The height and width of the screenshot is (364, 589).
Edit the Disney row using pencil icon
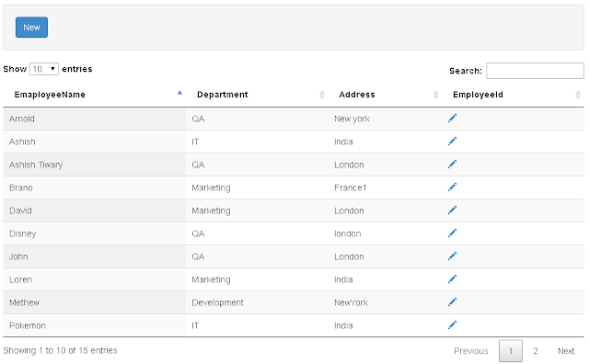click(452, 233)
